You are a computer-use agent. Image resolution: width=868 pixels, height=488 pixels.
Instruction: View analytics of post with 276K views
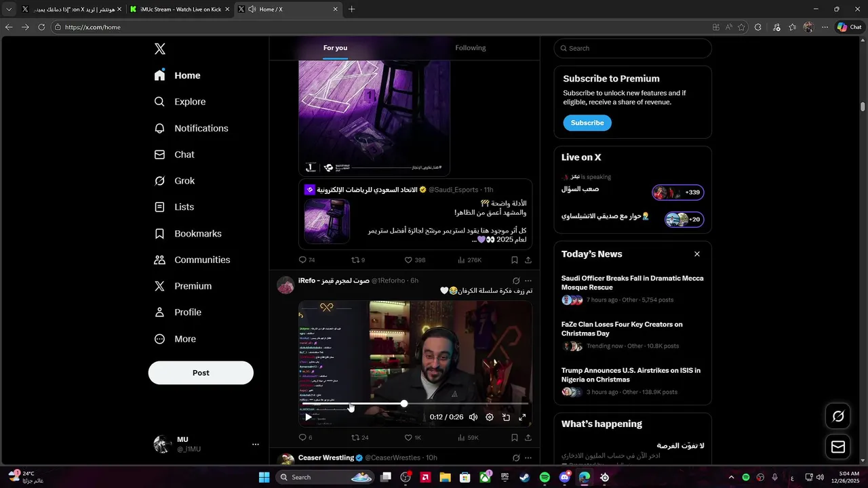(x=469, y=260)
